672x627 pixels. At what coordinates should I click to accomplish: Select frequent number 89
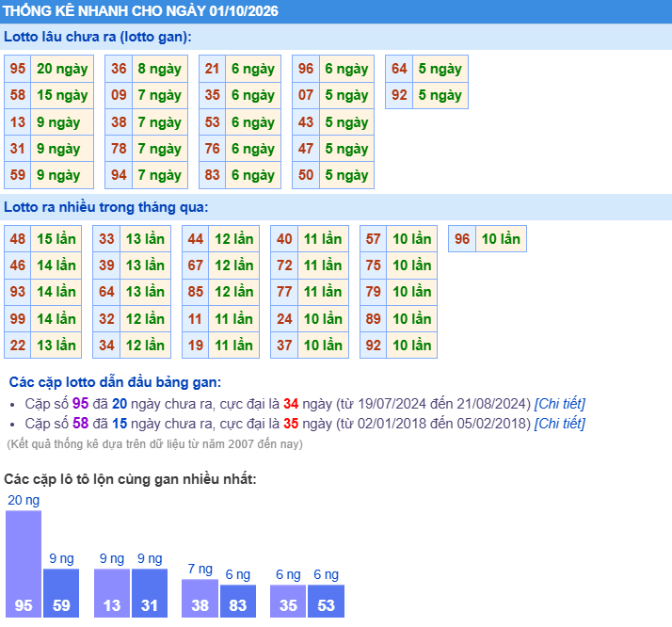374,319
